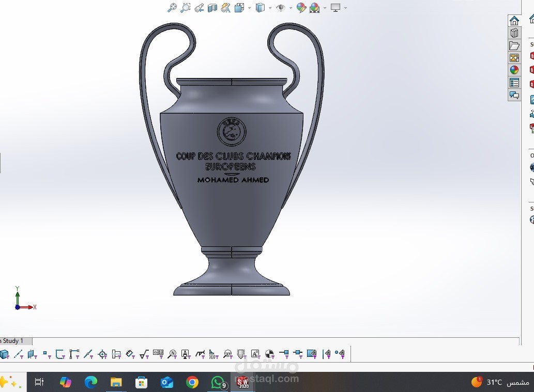Click Zoom to Fit in heads-up toolbar
The height and width of the screenshot is (392, 534).
[x=172, y=7]
